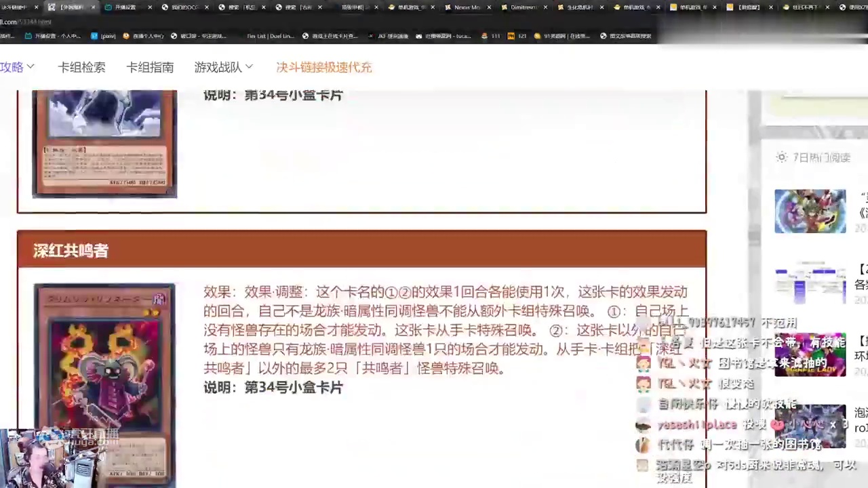
Task: Go to the 卡组检索 page
Action: 81,67
